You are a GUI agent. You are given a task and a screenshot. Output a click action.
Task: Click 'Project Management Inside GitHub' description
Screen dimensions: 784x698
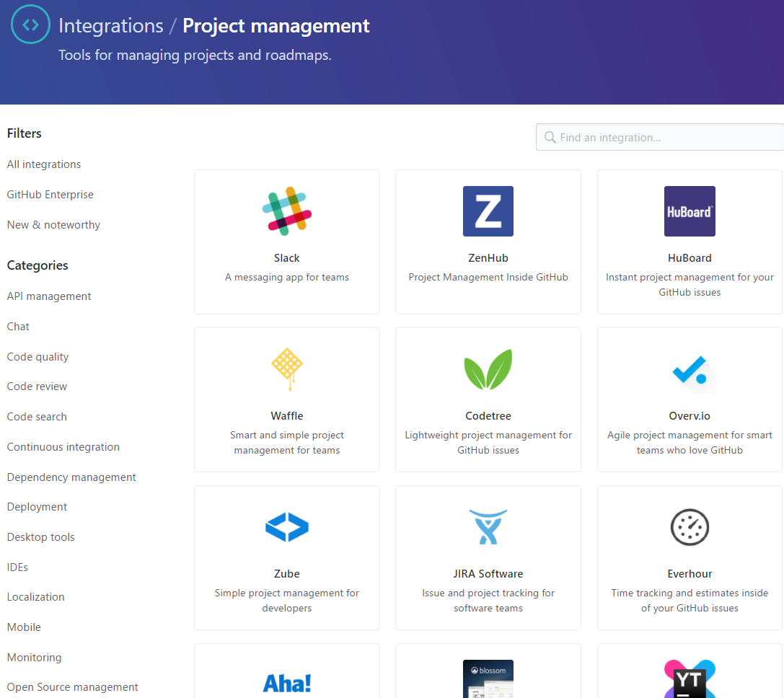click(x=488, y=277)
